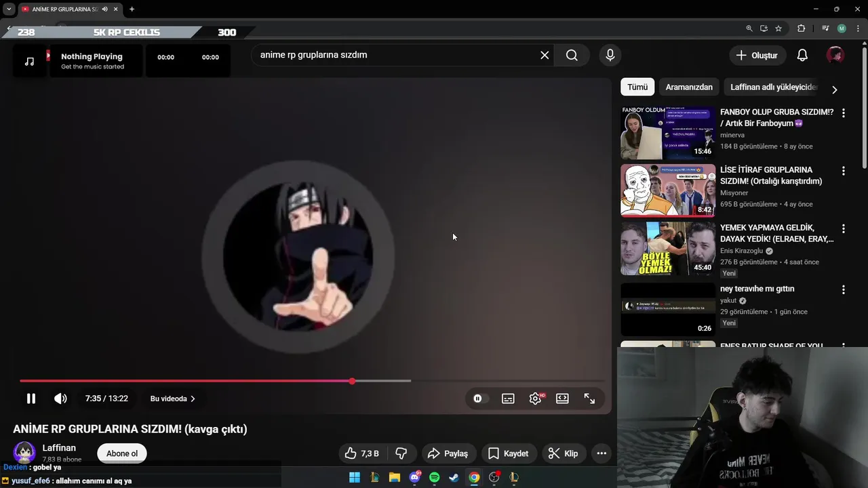Open OBS Studio from the taskbar
Viewport: 868px width, 488px height.
click(x=494, y=478)
